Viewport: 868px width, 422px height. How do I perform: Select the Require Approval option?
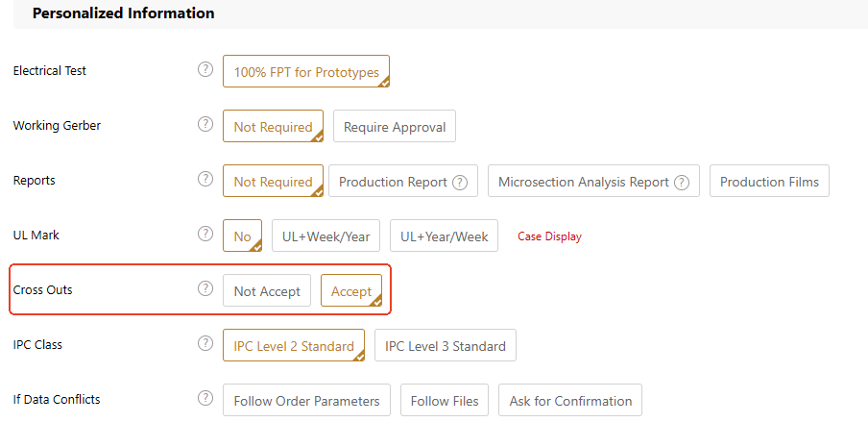[395, 127]
